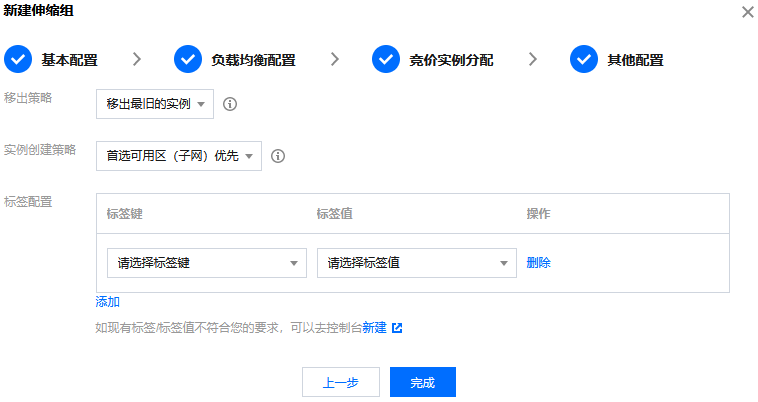The width and height of the screenshot is (758, 402).
Task: Go to 其他配置 step
Action: (x=636, y=60)
